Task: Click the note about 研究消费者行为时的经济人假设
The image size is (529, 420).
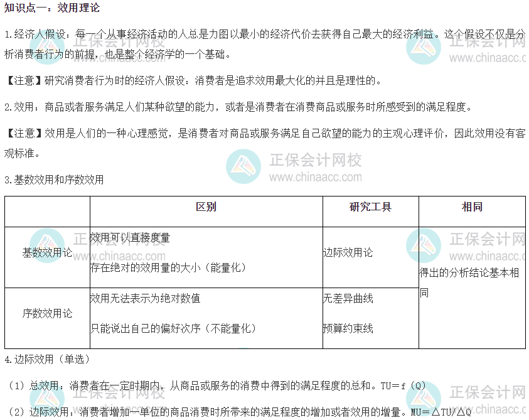Action: [193, 80]
